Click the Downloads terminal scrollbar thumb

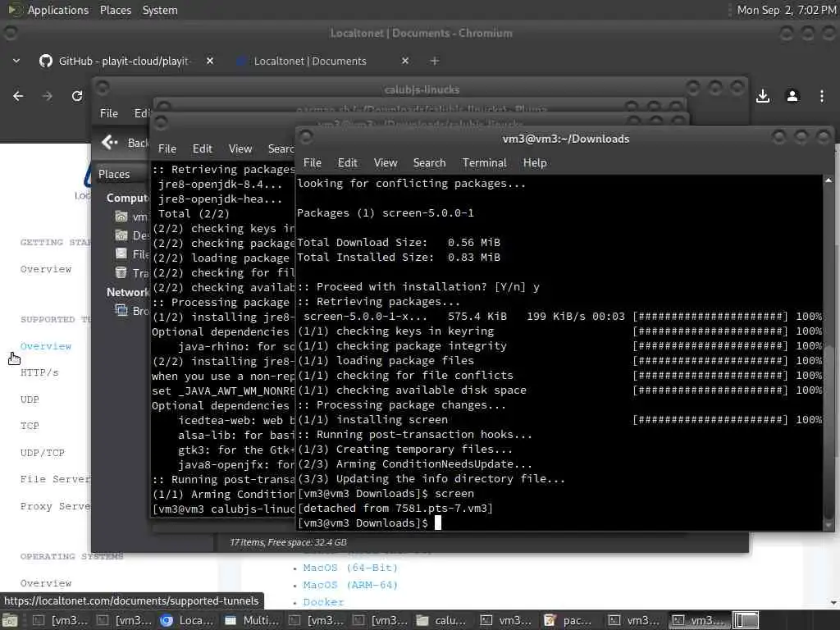829,433
